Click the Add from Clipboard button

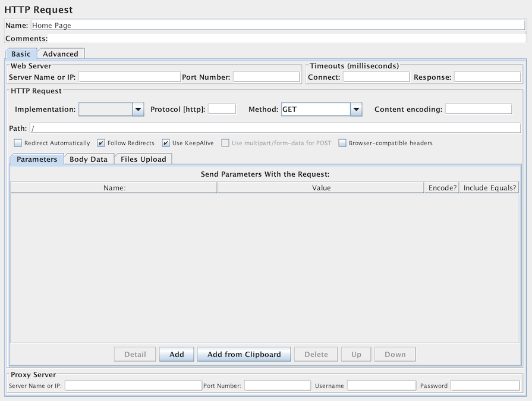pos(244,355)
